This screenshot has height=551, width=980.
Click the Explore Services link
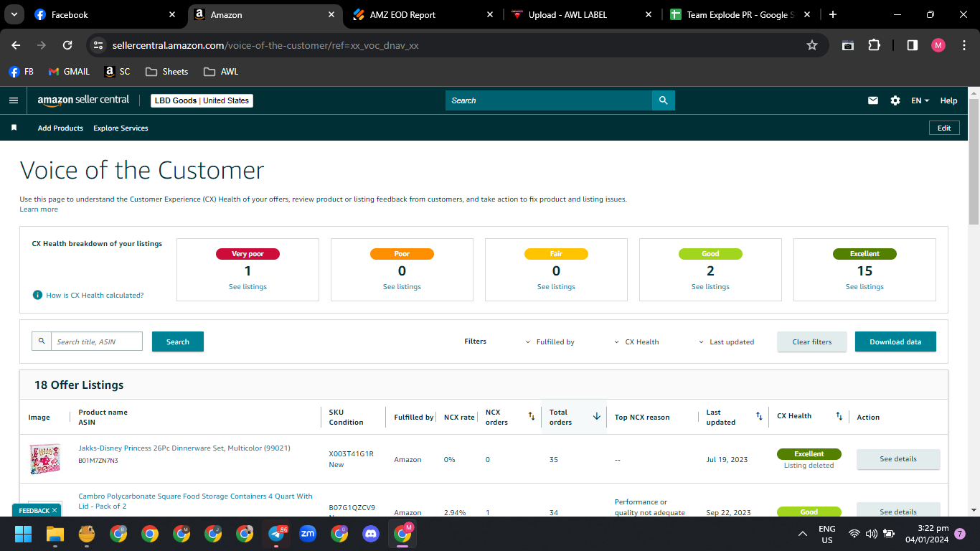tap(121, 128)
